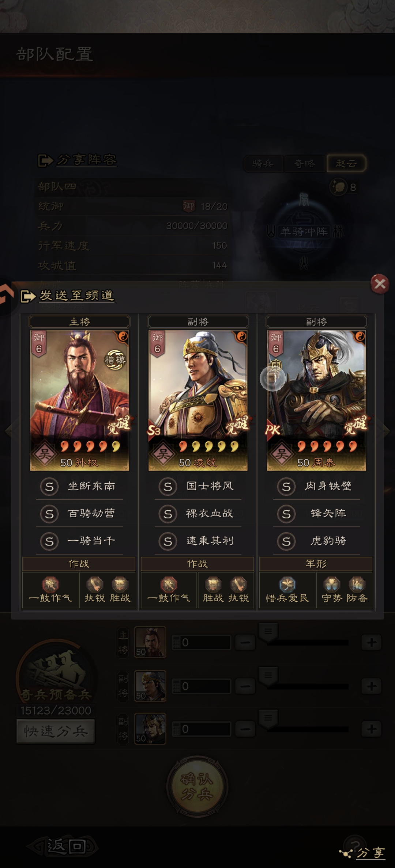Open 周泰 vice general card

(316, 401)
